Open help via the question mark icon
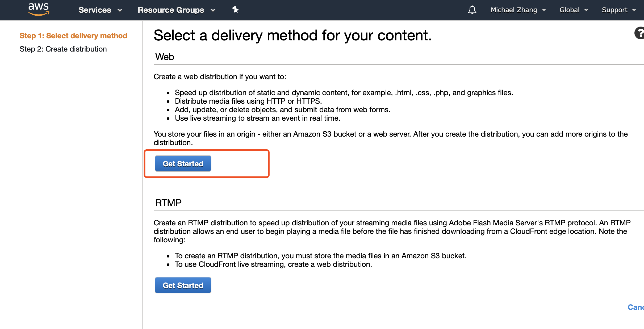Image resolution: width=644 pixels, height=329 pixels. click(x=639, y=33)
